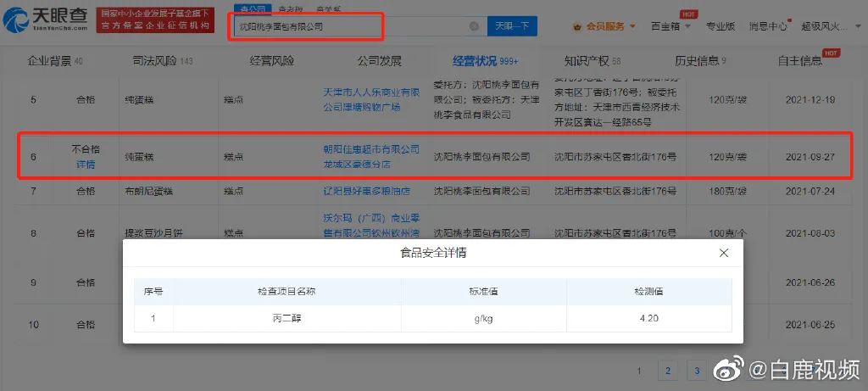Image resolution: width=868 pixels, height=391 pixels.
Task: Open the 司法风险 section tab
Action: click(163, 61)
